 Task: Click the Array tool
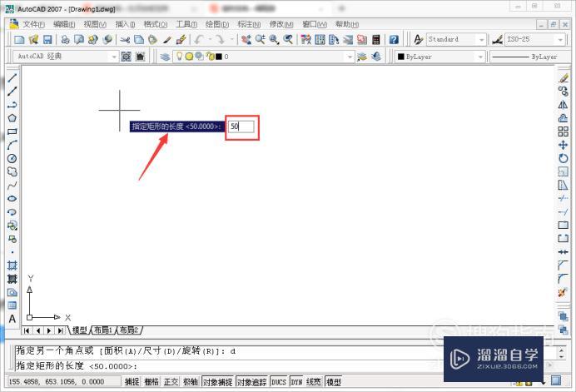tap(564, 131)
